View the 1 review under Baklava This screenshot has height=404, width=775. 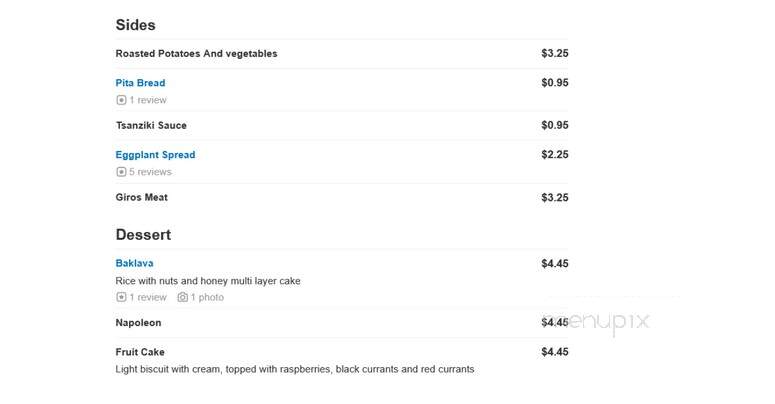pyautogui.click(x=148, y=297)
